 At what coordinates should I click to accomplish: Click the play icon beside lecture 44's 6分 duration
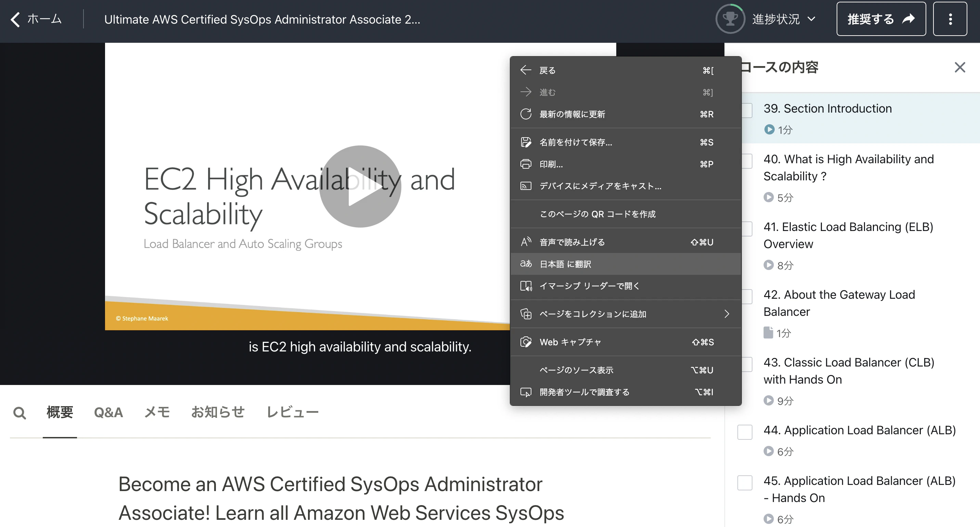tap(770, 451)
